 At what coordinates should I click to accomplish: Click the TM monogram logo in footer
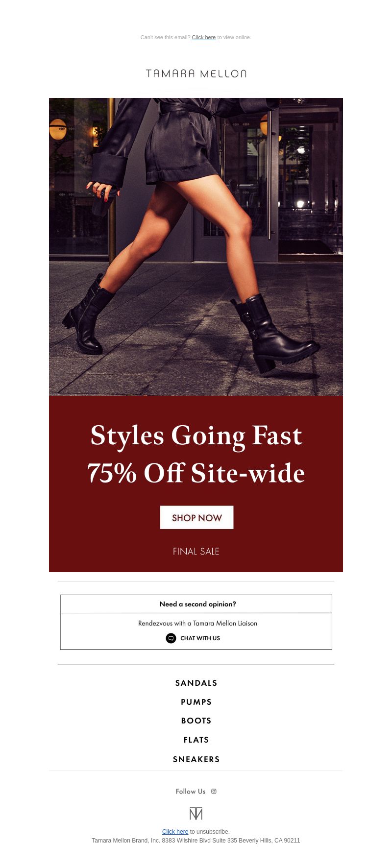(x=196, y=814)
